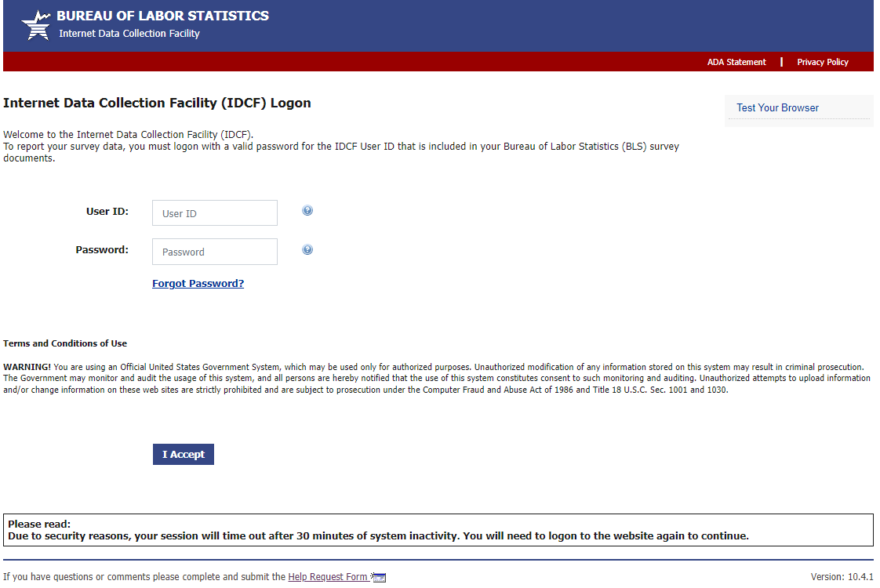Click the BLS star logo icon

[x=35, y=25]
